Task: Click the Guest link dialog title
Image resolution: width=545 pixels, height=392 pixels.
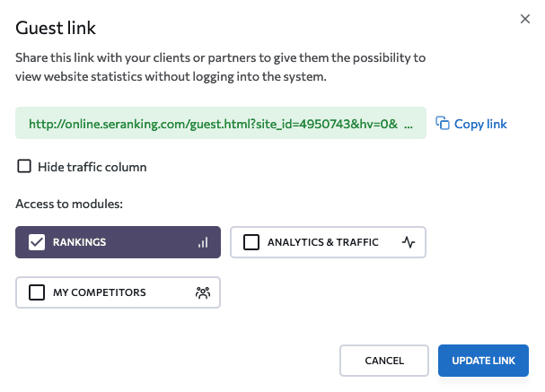Action: tap(56, 29)
